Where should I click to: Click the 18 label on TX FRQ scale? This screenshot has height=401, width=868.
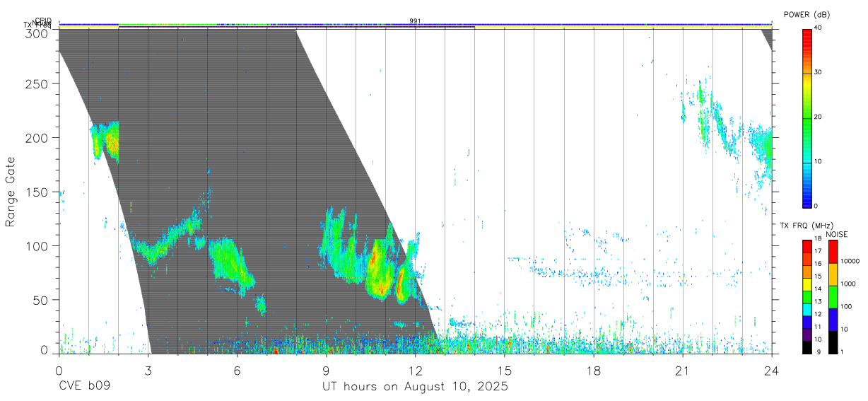tap(818, 239)
